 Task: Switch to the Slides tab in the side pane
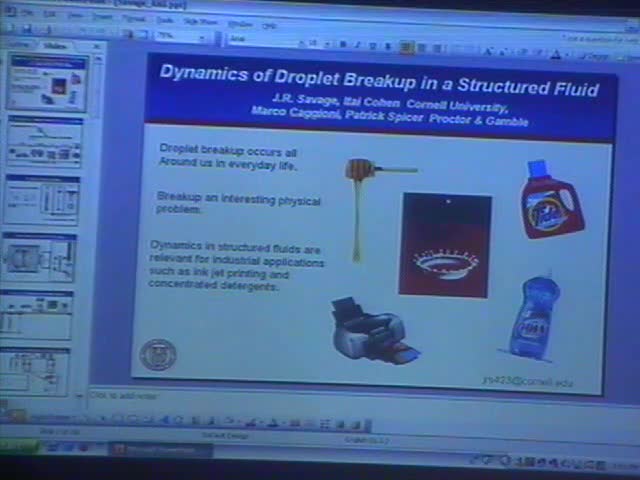pos(55,46)
